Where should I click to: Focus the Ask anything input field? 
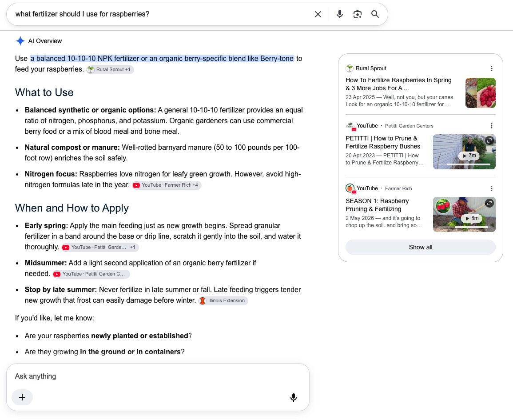(x=158, y=376)
